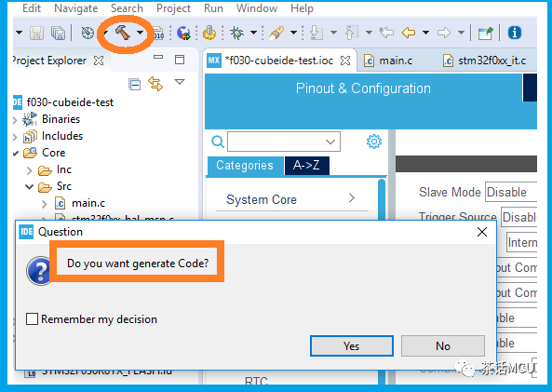This screenshot has width=552, height=392.
Task: Close the Question dialog
Action: [482, 232]
